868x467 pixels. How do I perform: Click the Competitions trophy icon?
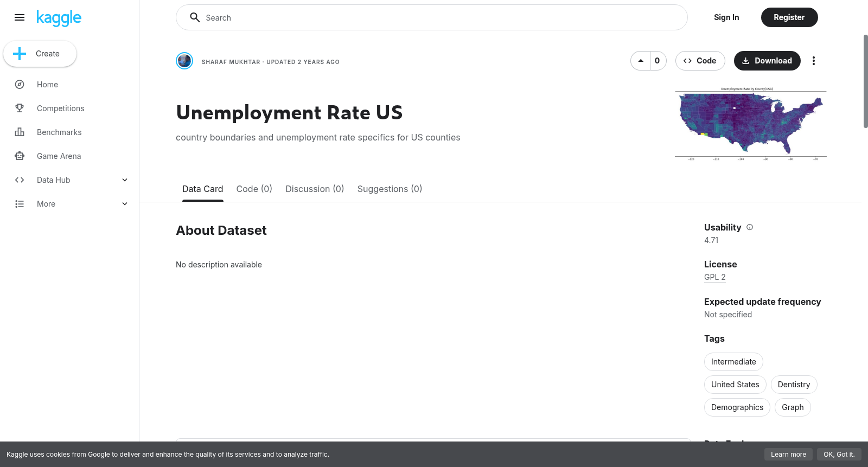click(x=20, y=108)
